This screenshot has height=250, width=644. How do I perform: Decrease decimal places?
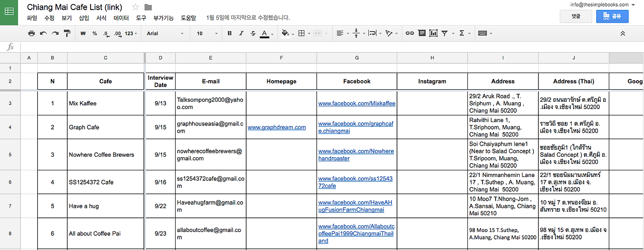pos(106,33)
